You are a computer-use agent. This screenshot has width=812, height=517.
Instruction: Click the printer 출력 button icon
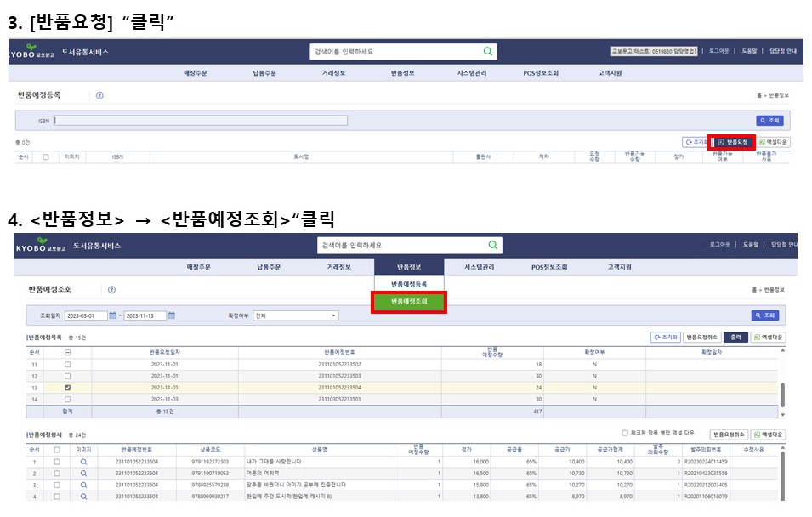tap(735, 337)
